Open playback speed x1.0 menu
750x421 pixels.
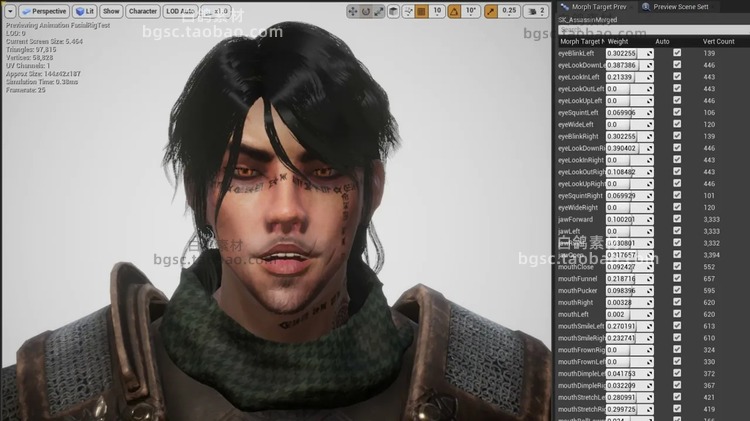tap(216, 11)
